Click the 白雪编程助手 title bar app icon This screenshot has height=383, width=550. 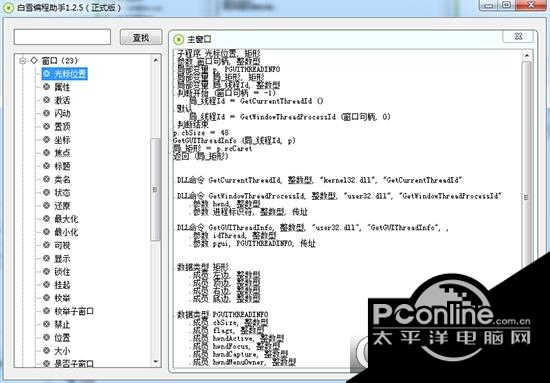click(8, 7)
